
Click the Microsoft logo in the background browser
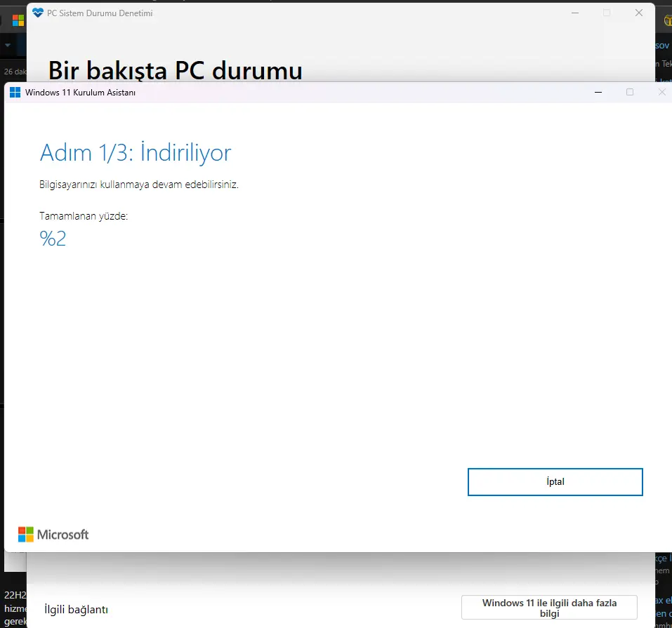[x=18, y=20]
